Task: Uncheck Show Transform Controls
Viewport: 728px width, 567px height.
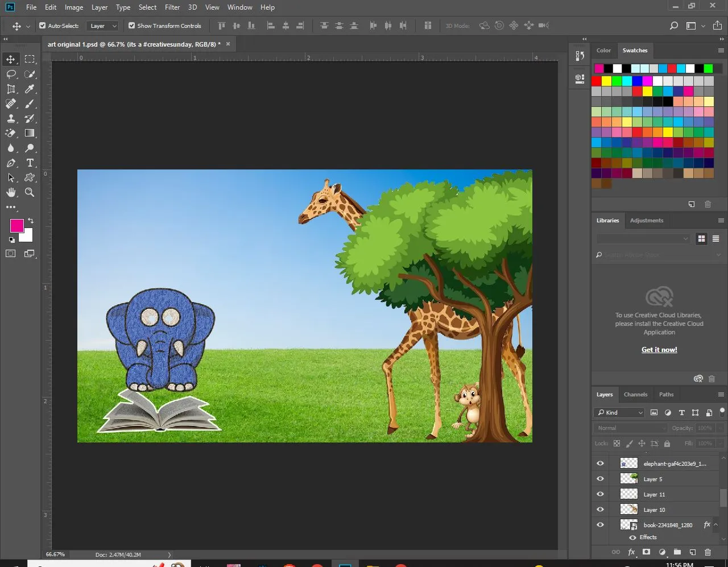Action: pyautogui.click(x=132, y=26)
